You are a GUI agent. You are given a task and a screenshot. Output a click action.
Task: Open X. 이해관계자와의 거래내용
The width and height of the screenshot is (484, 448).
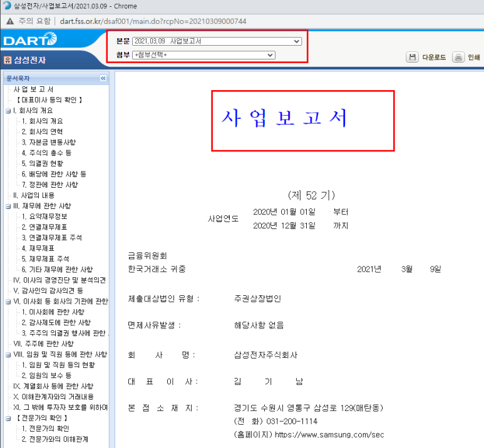click(x=53, y=397)
